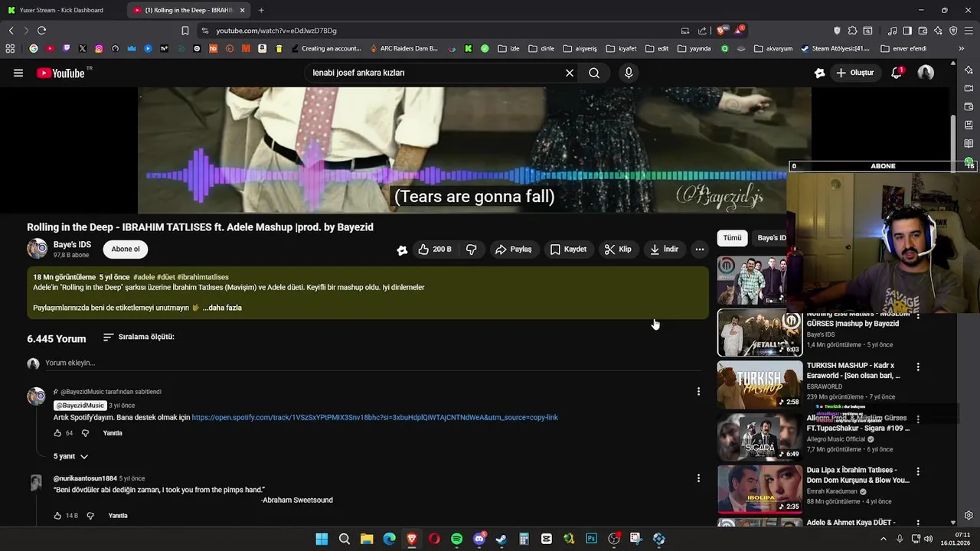Open the Spotify link in pinned comment
Viewport: 980px width, 551px height.
[374, 418]
